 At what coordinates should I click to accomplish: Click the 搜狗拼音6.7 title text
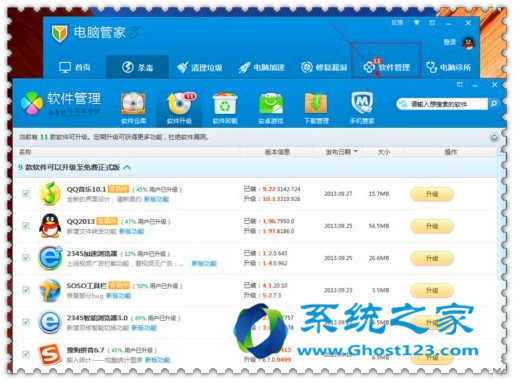point(85,350)
